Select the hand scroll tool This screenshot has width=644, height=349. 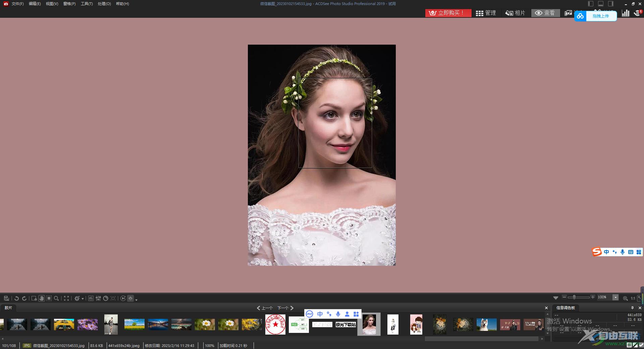click(42, 298)
